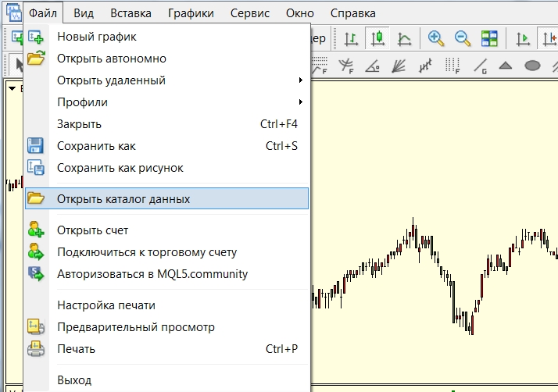The width and height of the screenshot is (558, 392).
Task: Zoom out on the chart
Action: (463, 38)
